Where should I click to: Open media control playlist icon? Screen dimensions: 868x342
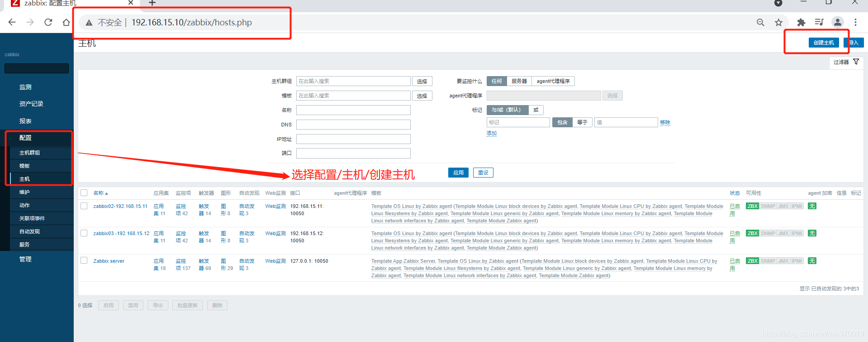tap(819, 22)
